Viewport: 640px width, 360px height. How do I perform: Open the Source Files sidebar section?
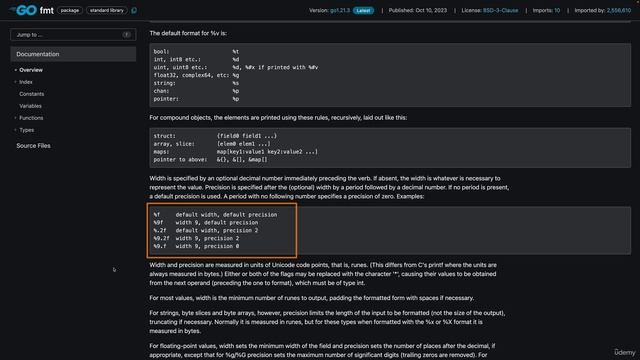[33, 146]
